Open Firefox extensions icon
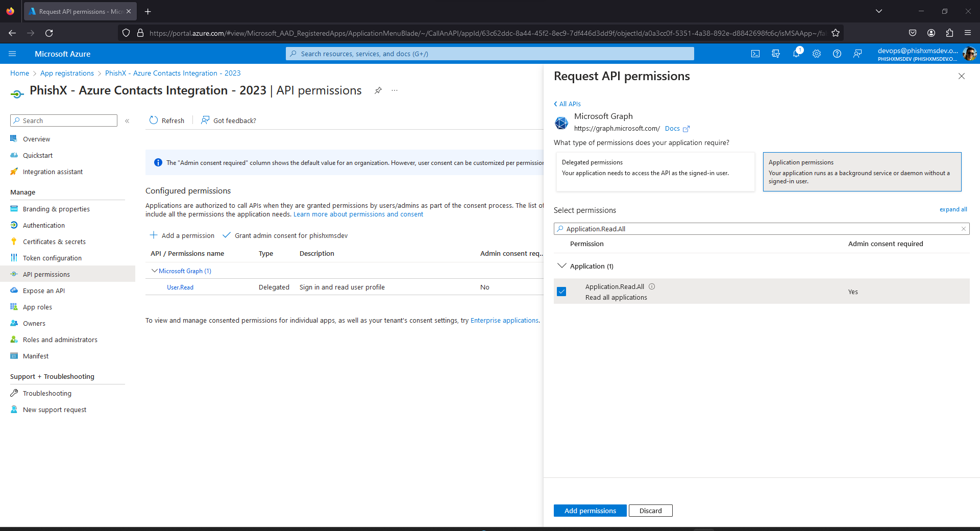The image size is (980, 531). pyautogui.click(x=949, y=33)
